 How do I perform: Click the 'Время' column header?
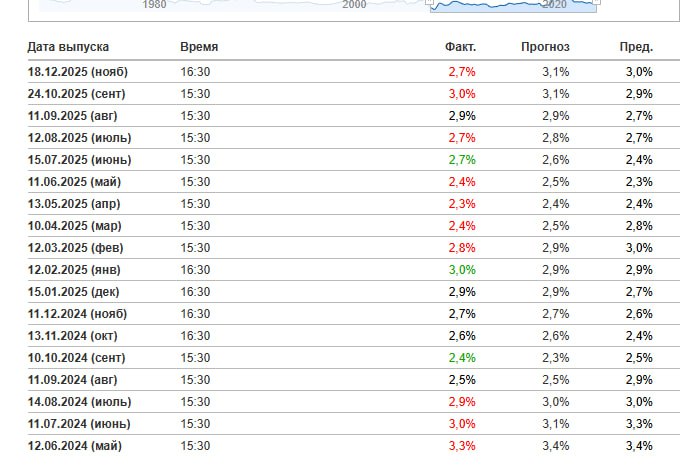(x=199, y=47)
